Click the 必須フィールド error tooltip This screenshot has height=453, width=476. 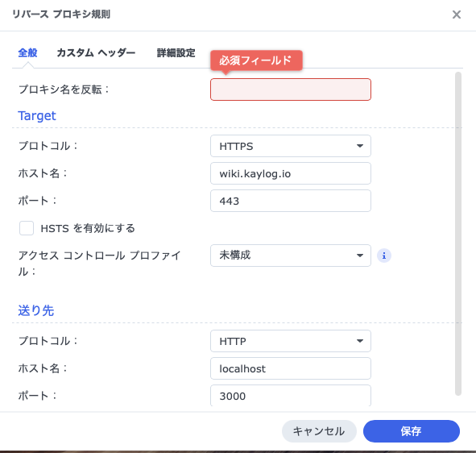tap(256, 60)
